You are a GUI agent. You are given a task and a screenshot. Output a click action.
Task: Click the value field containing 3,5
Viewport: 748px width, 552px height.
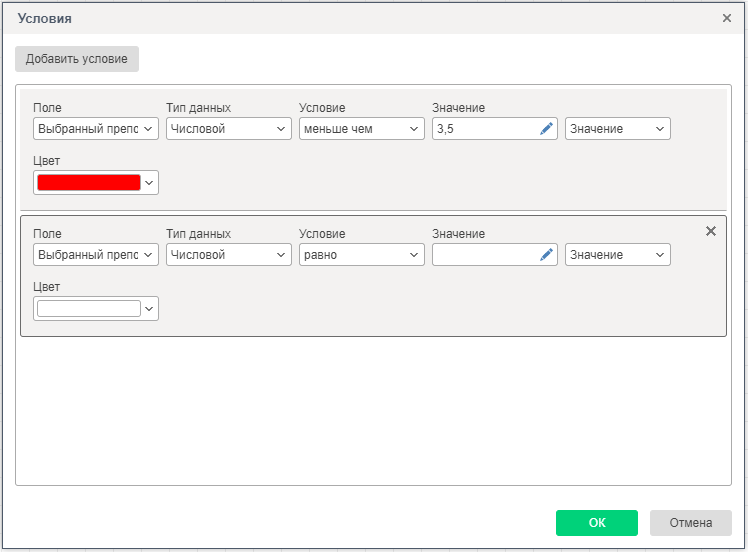484,129
